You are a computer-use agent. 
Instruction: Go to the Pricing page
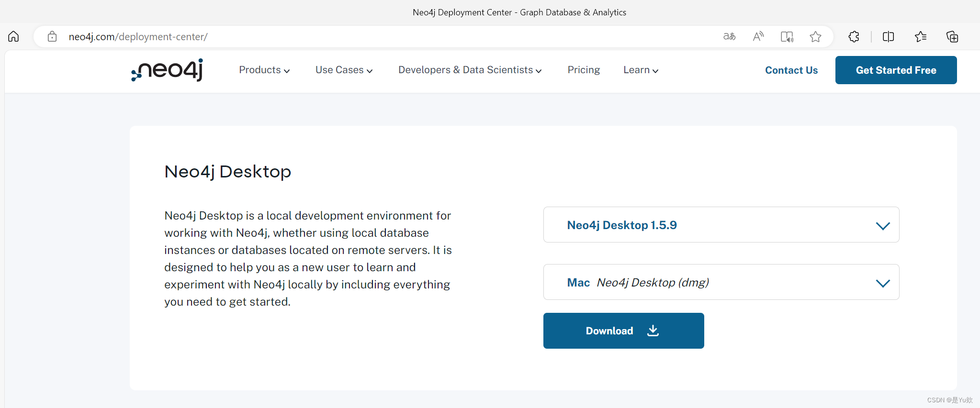click(x=584, y=70)
